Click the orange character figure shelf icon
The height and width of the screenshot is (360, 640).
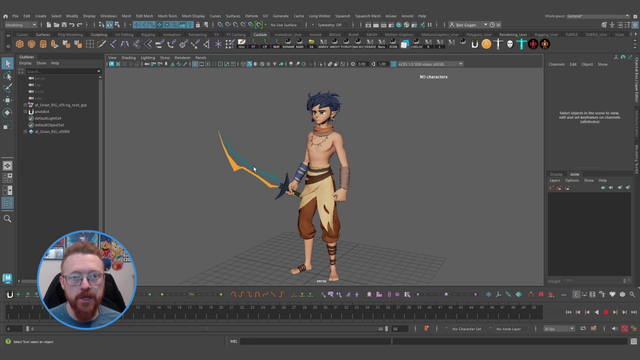(545, 44)
